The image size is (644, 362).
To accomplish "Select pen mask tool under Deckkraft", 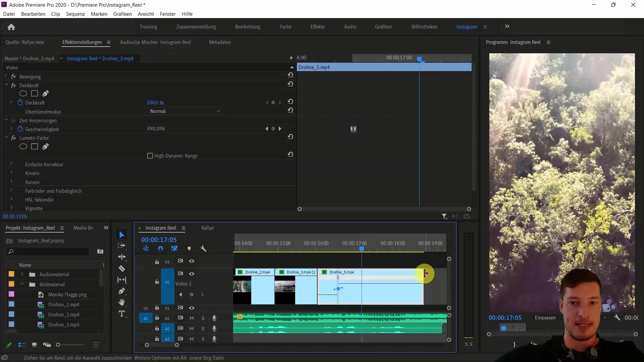I will coord(46,94).
